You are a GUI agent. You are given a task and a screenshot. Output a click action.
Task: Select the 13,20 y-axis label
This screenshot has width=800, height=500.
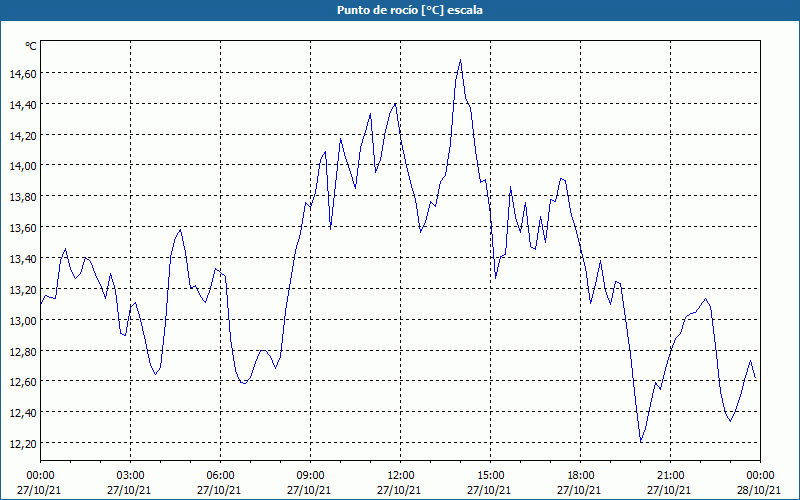tap(23, 290)
